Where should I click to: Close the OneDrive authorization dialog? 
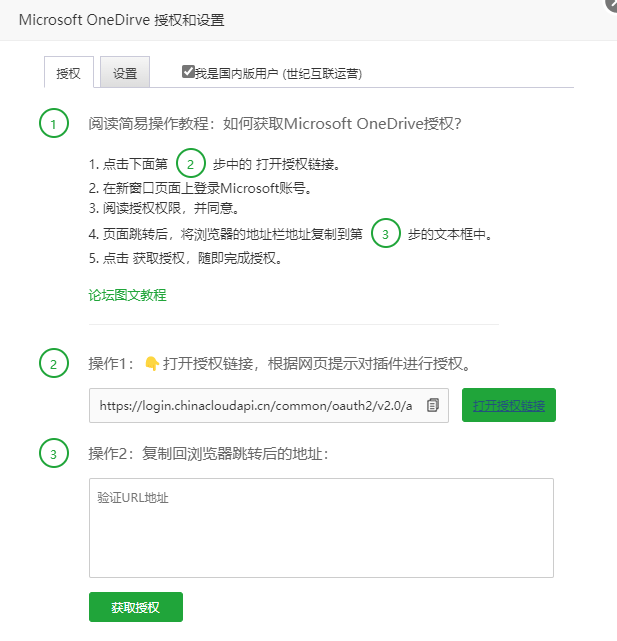click(x=612, y=4)
